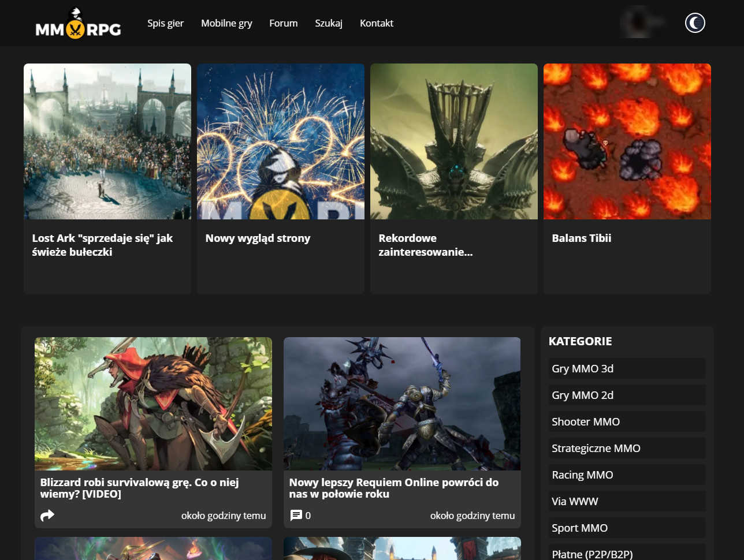Open the Lost Ark crowd thumbnail
The height and width of the screenshot is (560, 744).
(107, 141)
